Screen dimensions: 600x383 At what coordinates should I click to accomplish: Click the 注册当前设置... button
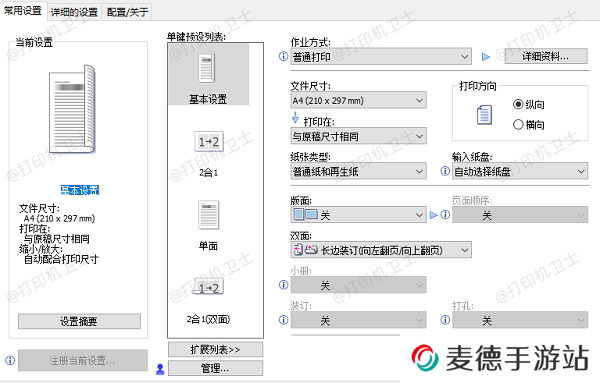click(x=83, y=360)
